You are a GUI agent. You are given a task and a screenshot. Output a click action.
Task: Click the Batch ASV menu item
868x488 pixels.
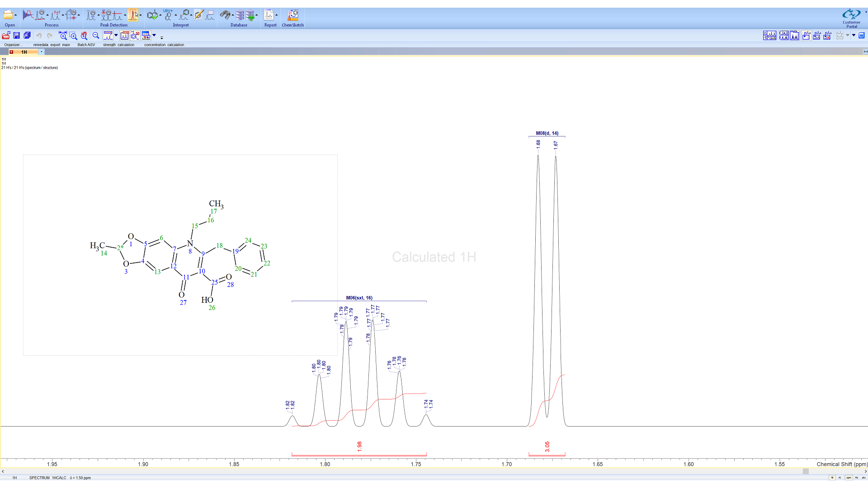(x=86, y=45)
